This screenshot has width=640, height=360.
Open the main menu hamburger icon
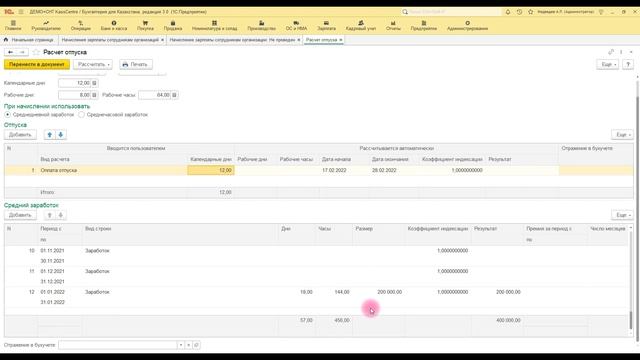21,12
